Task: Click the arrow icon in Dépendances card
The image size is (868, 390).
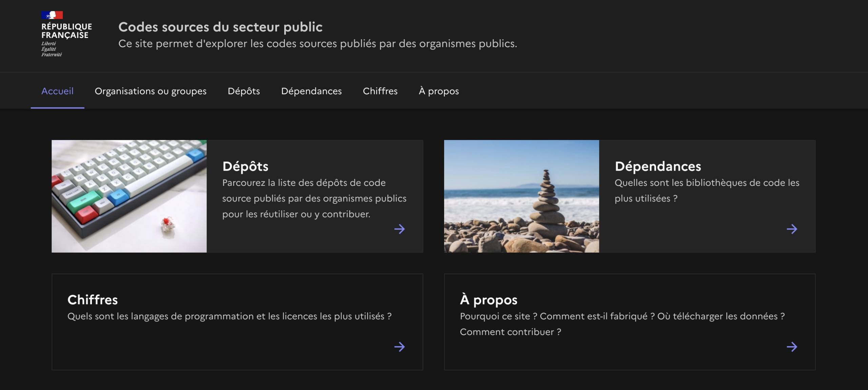Action: (x=792, y=229)
